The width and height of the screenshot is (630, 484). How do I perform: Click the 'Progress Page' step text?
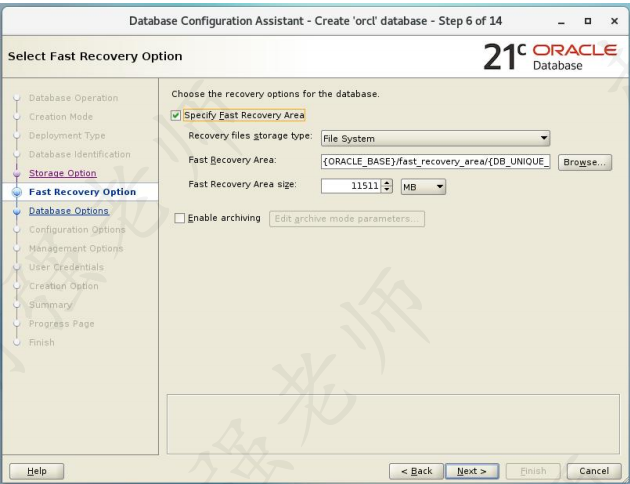coord(61,324)
